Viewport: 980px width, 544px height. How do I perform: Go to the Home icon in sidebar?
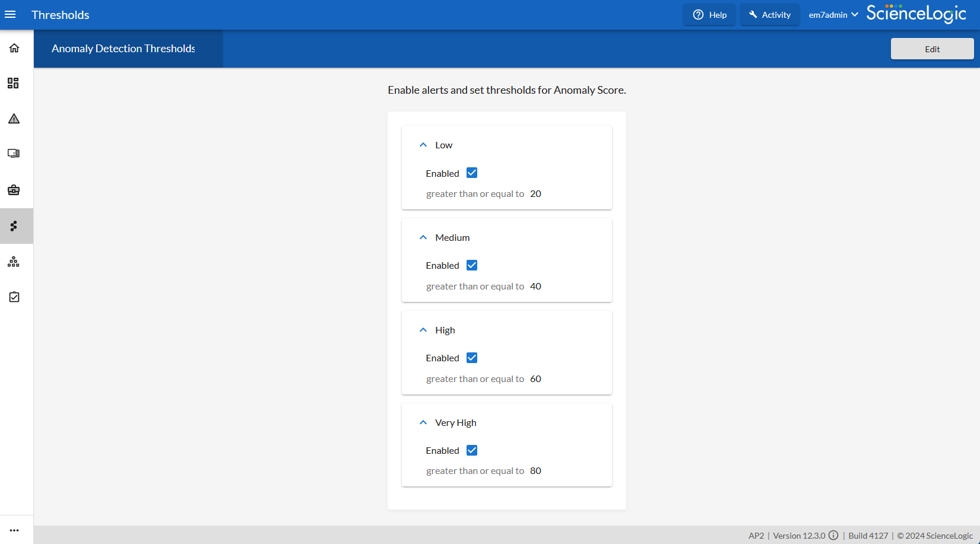click(x=14, y=48)
